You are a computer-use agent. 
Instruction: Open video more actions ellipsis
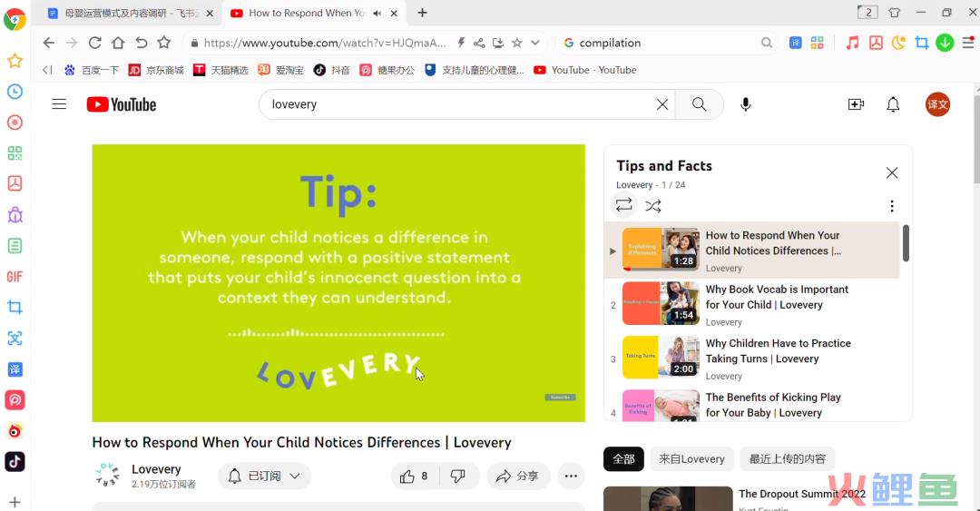571,476
